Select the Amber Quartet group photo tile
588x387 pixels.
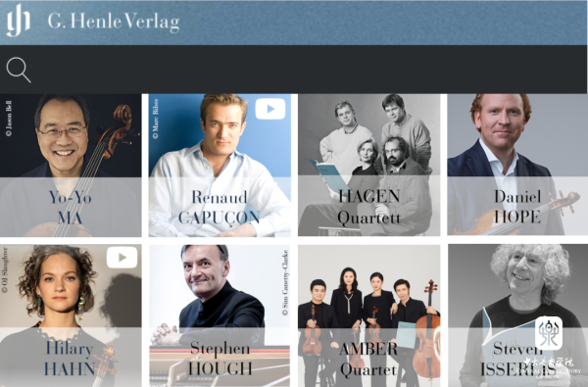369,315
